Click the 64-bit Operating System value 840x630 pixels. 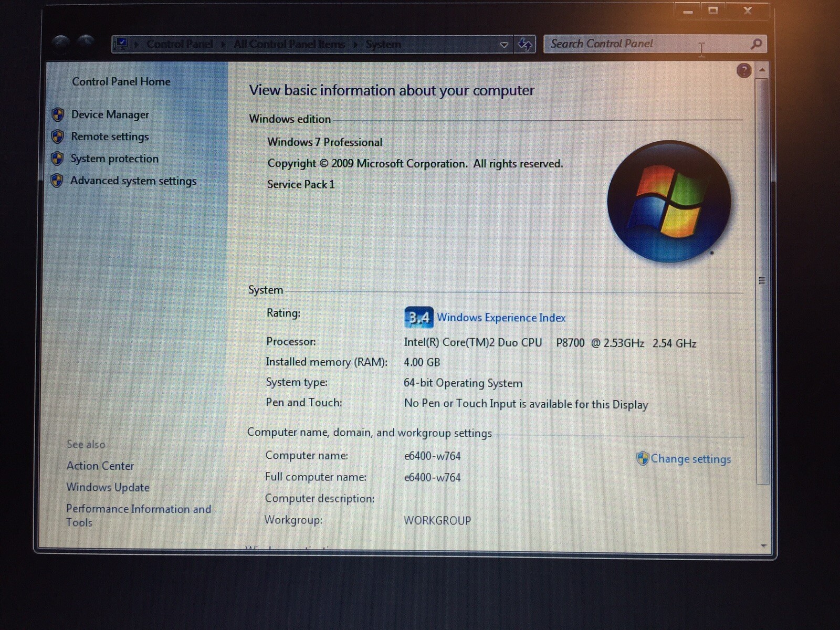[463, 383]
